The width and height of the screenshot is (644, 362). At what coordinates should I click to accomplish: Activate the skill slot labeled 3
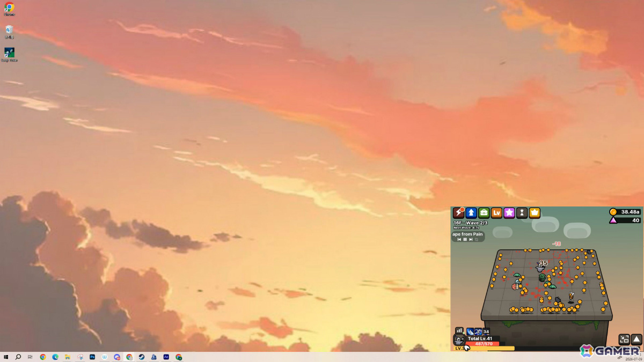(x=478, y=332)
